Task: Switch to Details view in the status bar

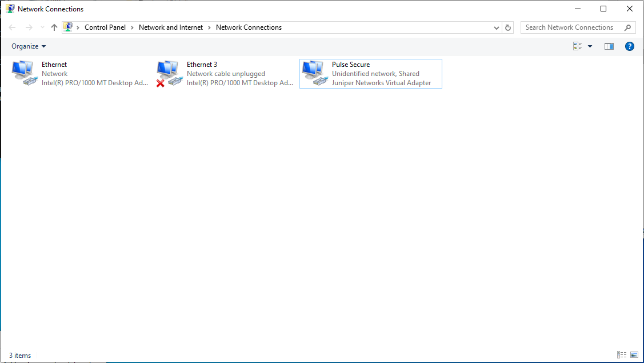Action: [x=621, y=355]
